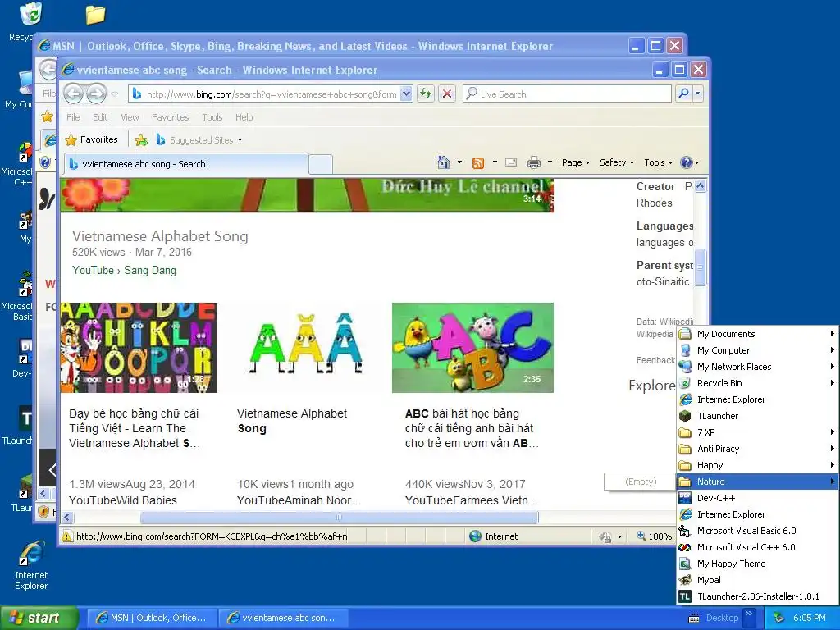The width and height of the screenshot is (840, 630).
Task: Click the system tray icon by clock
Action: pos(778,619)
